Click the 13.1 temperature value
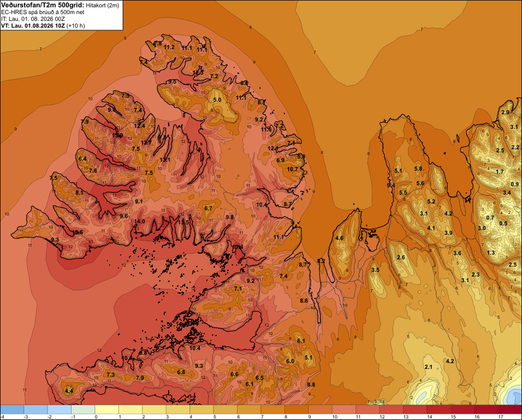The height and width of the screenshot is (420, 522). point(165,160)
